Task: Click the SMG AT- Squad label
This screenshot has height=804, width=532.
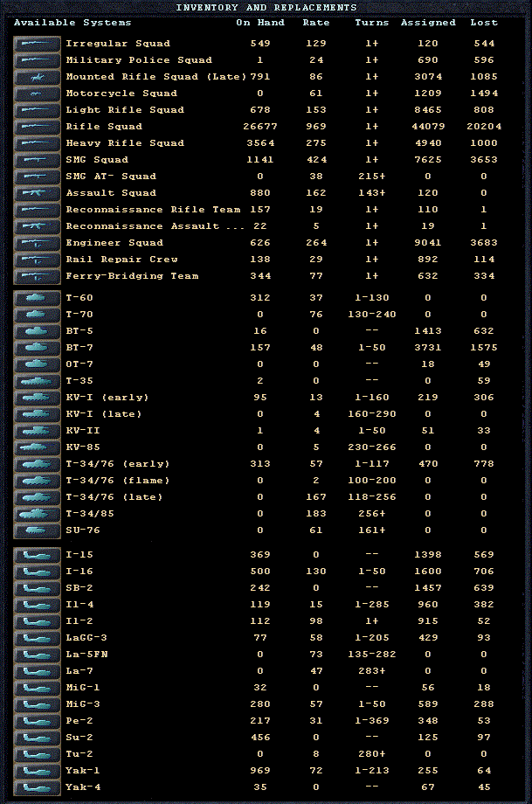Action: [x=111, y=177]
